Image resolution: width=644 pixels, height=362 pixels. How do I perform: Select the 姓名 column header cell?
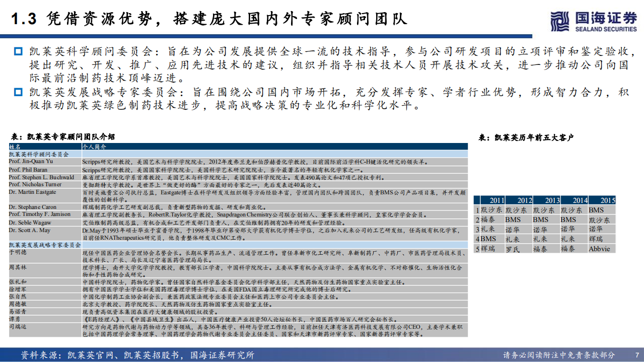click(x=44, y=146)
